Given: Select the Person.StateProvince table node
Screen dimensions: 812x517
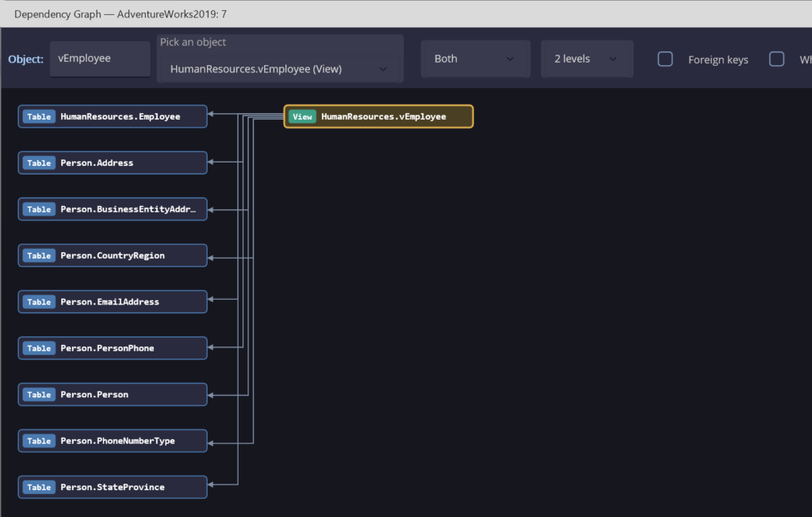Looking at the screenshot, I should 113,487.
